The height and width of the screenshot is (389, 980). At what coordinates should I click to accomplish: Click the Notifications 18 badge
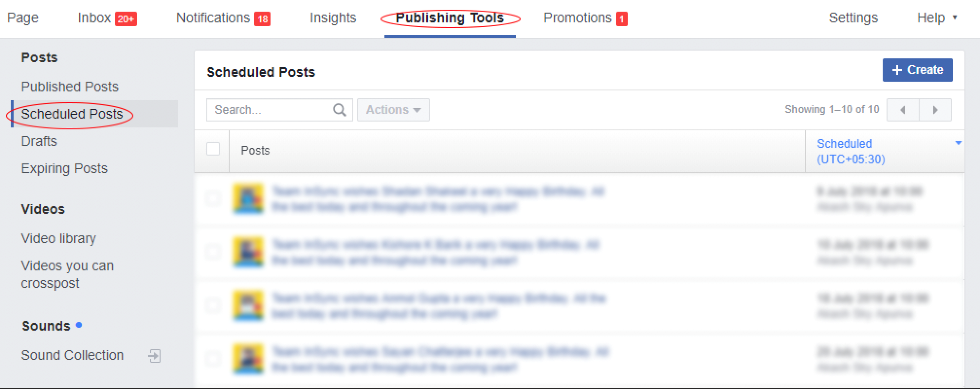tap(262, 19)
